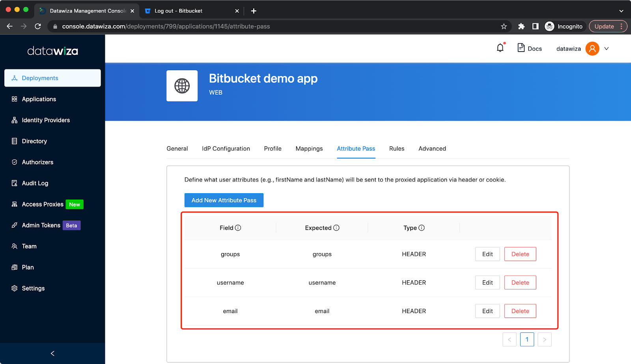Switch to the Mappings tab

tap(309, 149)
